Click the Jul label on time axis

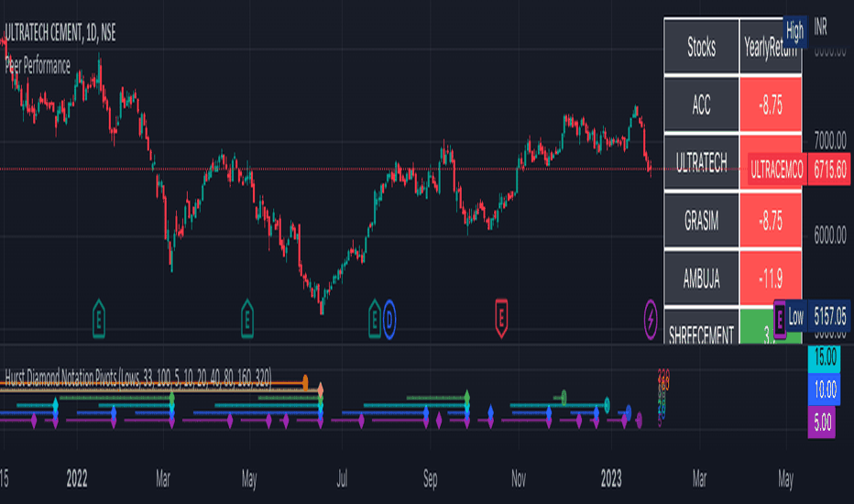(342, 479)
